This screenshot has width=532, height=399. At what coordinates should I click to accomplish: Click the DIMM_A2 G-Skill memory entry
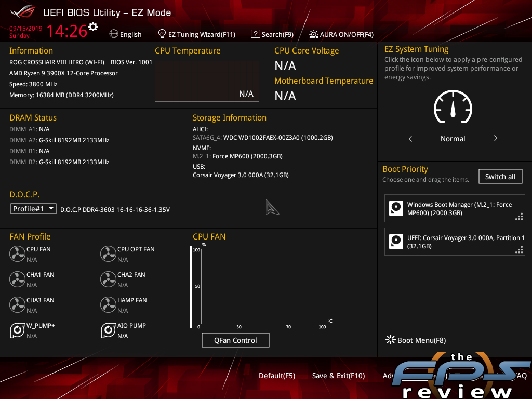point(59,140)
